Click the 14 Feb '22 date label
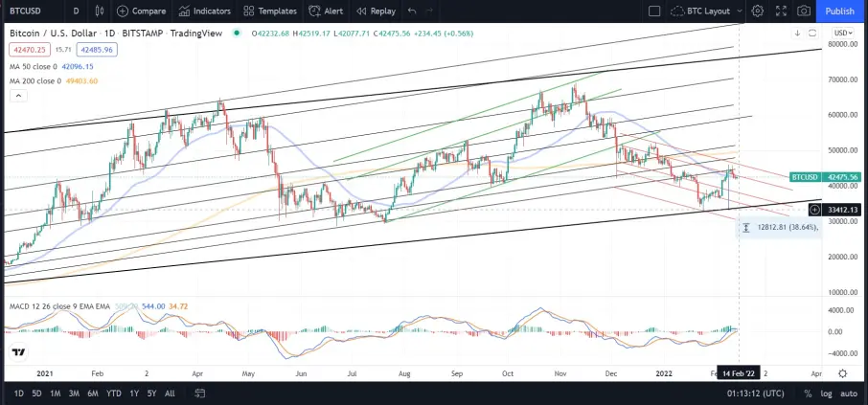868x405 pixels. pyautogui.click(x=739, y=373)
